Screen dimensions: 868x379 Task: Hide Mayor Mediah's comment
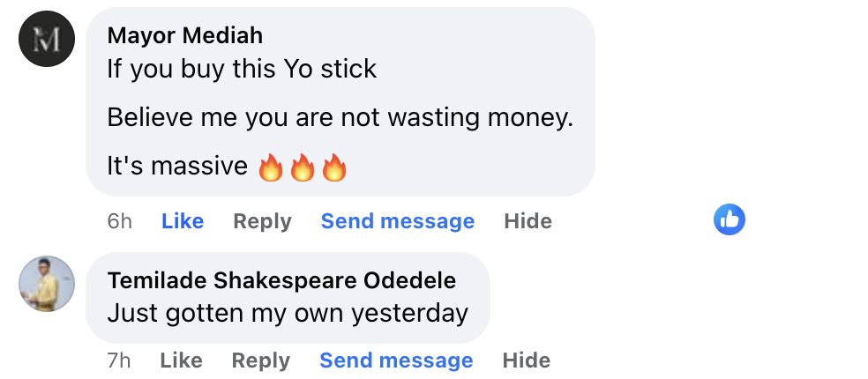coord(528,221)
